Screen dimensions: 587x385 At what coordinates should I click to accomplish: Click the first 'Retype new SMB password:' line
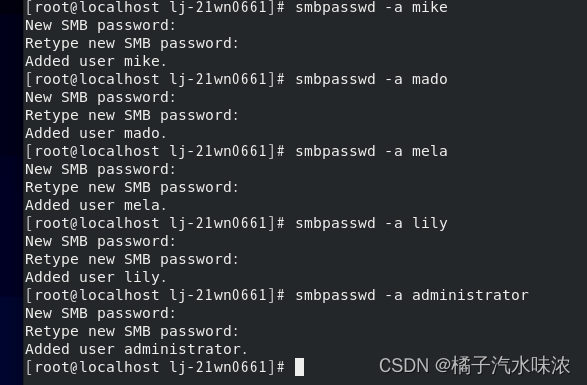132,44
